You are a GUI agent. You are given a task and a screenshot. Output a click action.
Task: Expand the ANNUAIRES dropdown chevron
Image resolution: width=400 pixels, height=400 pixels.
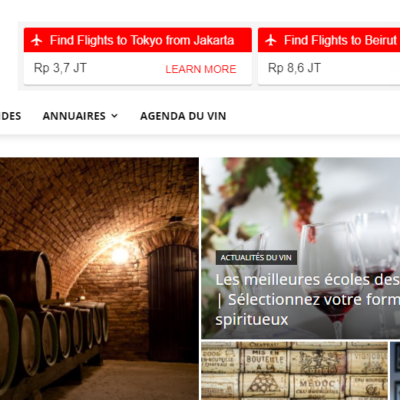click(114, 116)
